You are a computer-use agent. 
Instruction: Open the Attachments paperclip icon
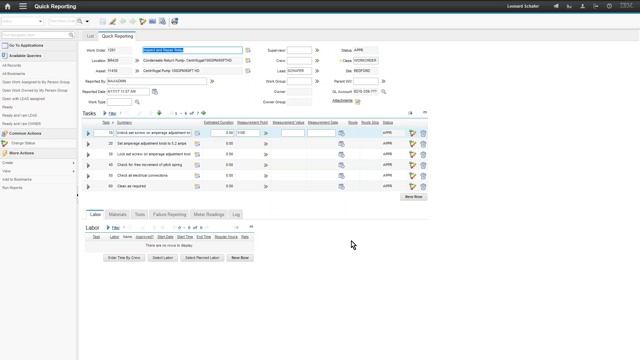(358, 102)
